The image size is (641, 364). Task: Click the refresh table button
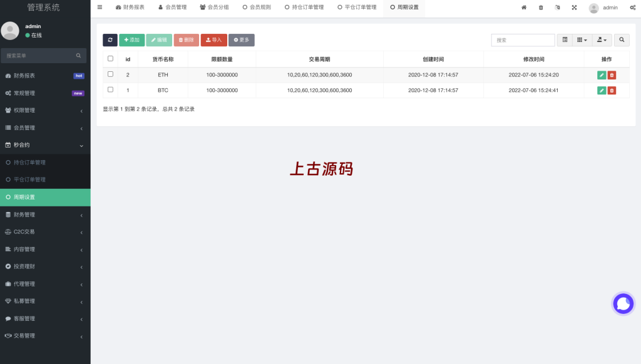tap(110, 40)
